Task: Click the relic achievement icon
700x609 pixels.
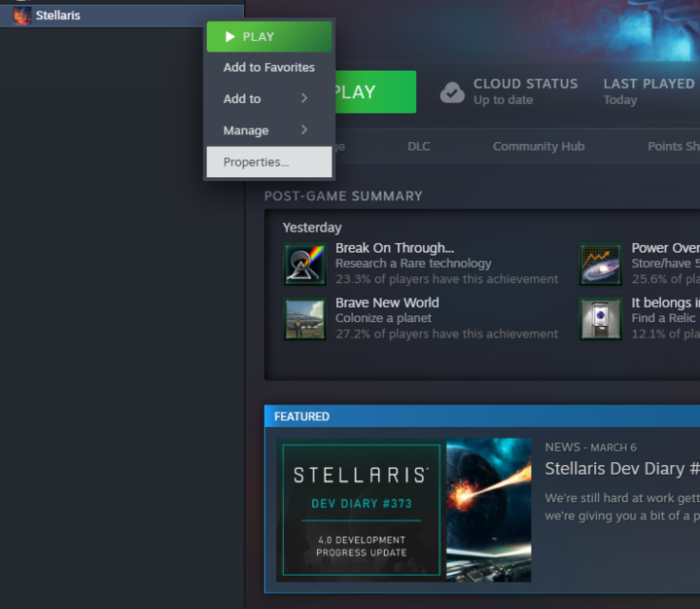Action: point(600,319)
